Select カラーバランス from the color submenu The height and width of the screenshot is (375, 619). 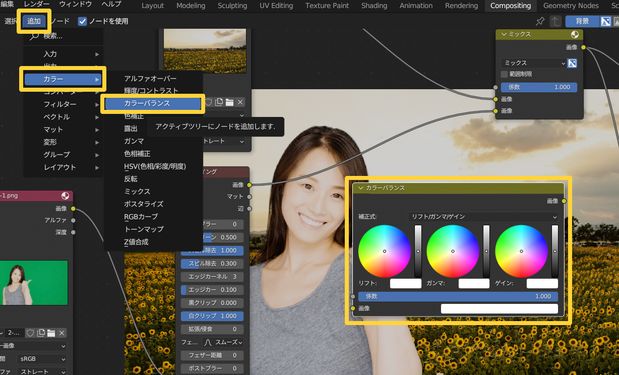153,103
